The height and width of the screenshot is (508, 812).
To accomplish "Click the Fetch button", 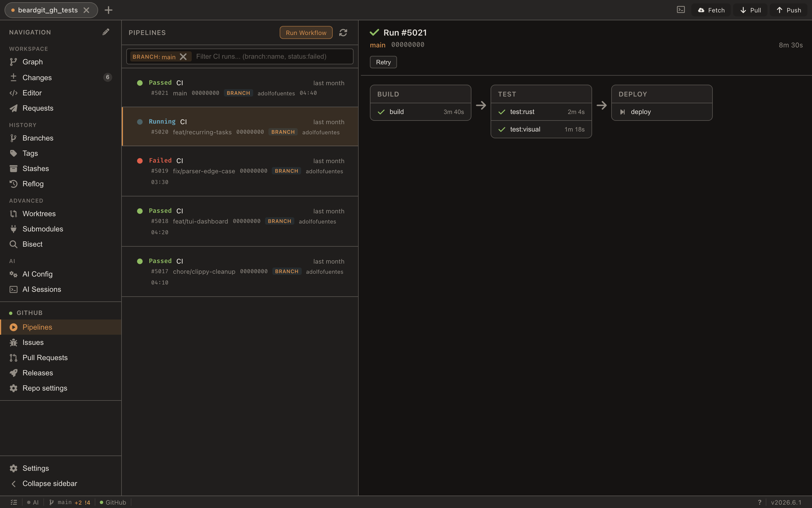I will (711, 10).
